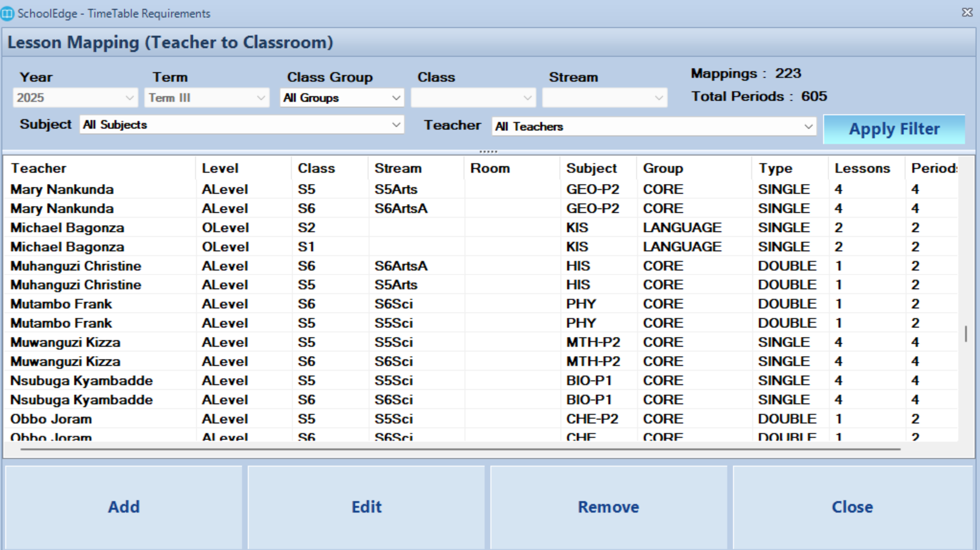Close the TimeTable Requirements window
Image resolution: width=980 pixels, height=550 pixels.
tap(967, 13)
